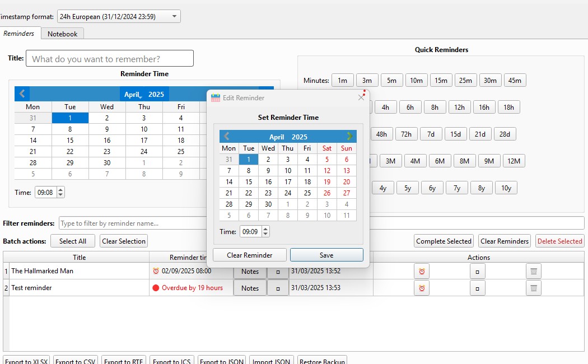Set quick reminder of 18h
Screen dimensions: 588x364
click(x=508, y=107)
